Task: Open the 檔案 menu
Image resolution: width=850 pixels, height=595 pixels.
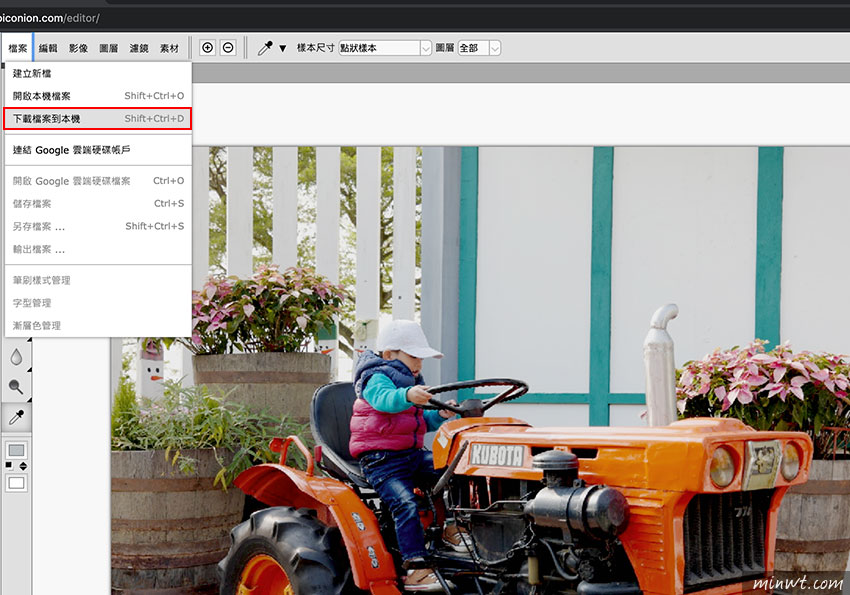Action: coord(18,48)
